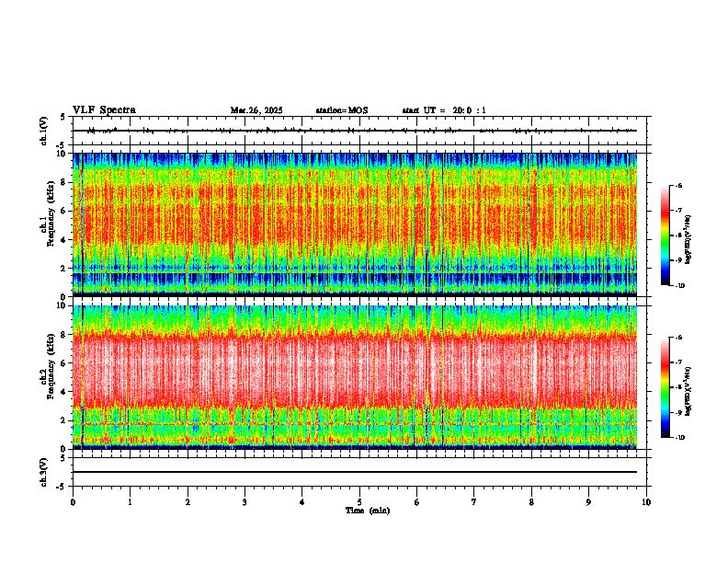Click the "-6" label on ch.2 color bar
This screenshot has width=728, height=563.
click(679, 338)
